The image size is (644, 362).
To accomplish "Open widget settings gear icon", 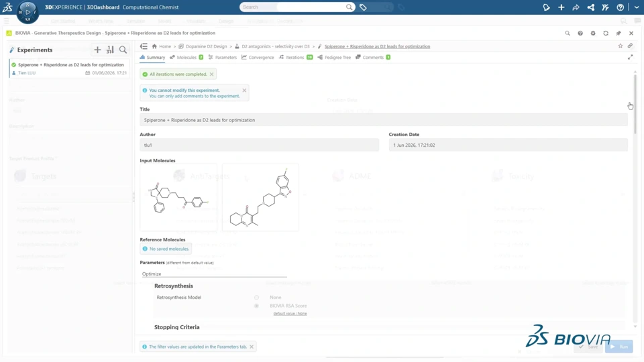I will click(x=592, y=34).
